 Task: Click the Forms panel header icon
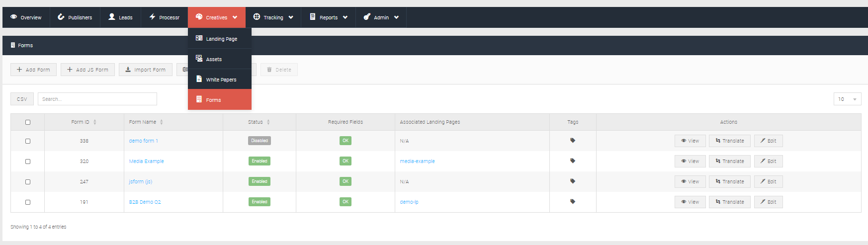13,45
